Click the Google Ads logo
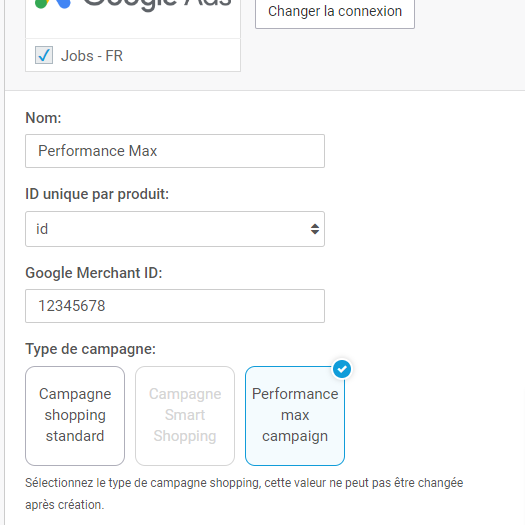The height and width of the screenshot is (525, 525). coord(133,5)
